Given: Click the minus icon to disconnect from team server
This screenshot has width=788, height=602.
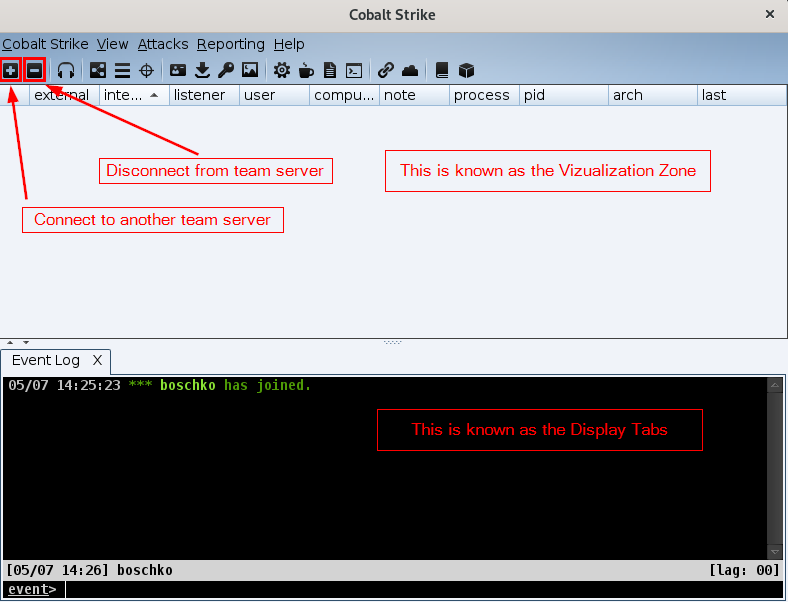Looking at the screenshot, I should (35, 70).
